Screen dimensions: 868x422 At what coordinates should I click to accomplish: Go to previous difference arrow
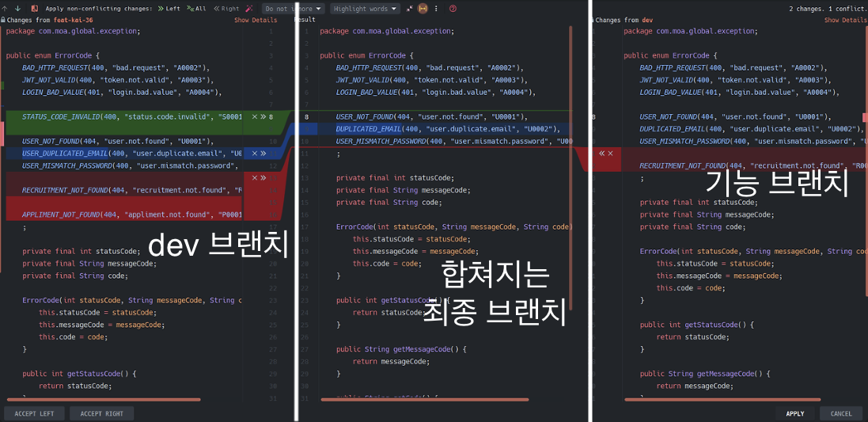[5, 8]
